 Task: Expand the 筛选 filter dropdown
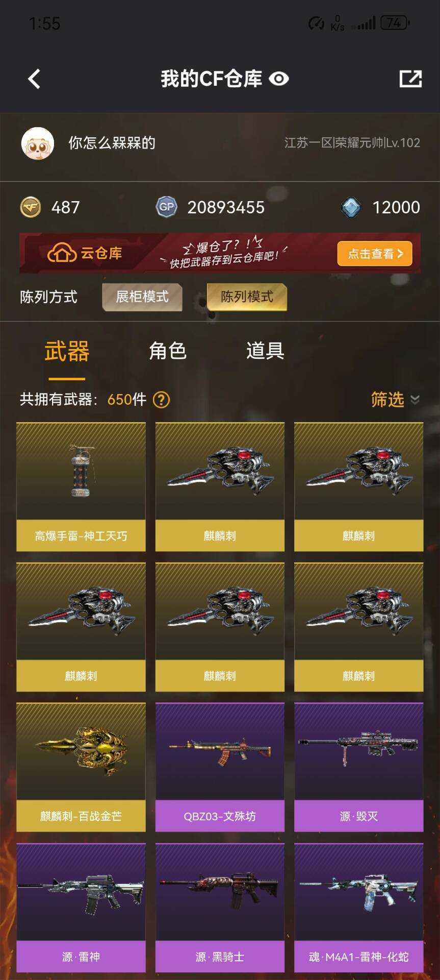point(395,399)
